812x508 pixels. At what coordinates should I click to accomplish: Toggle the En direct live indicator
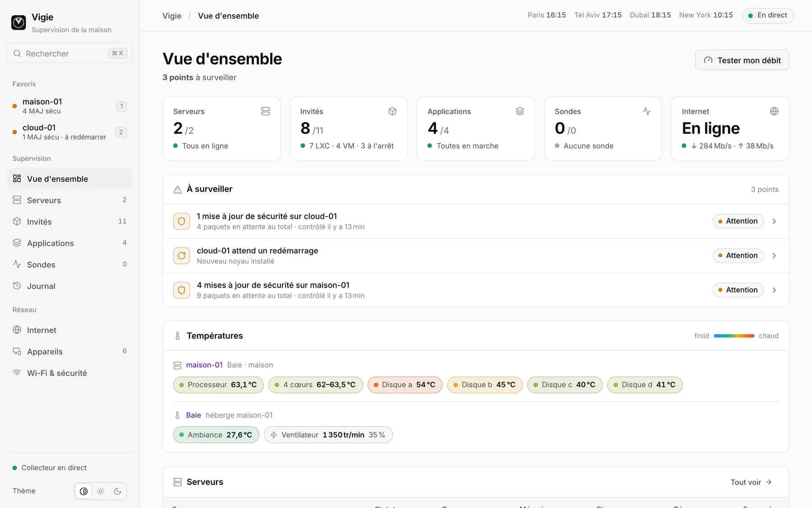click(x=768, y=15)
